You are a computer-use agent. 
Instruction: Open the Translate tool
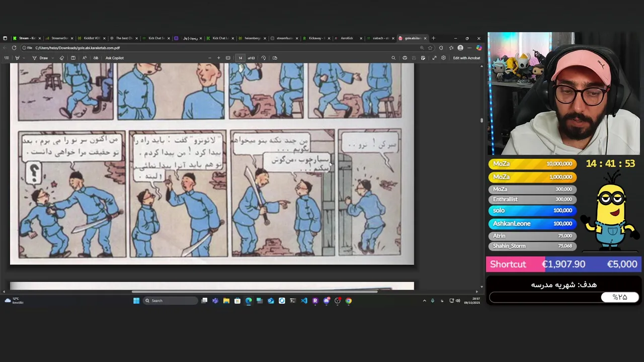pos(96,58)
